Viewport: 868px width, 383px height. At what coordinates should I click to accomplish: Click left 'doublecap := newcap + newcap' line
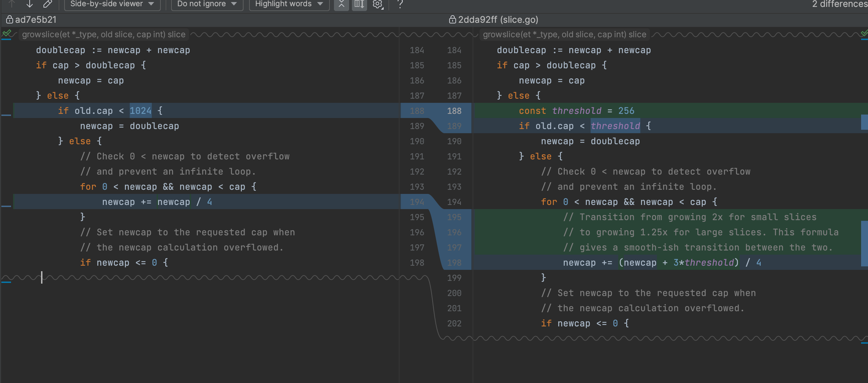(113, 50)
